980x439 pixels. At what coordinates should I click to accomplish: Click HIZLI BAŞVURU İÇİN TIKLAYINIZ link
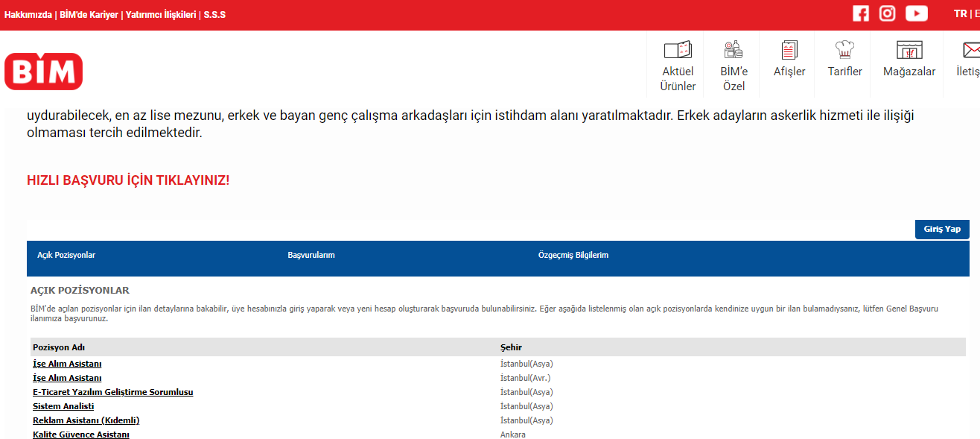[128, 181]
